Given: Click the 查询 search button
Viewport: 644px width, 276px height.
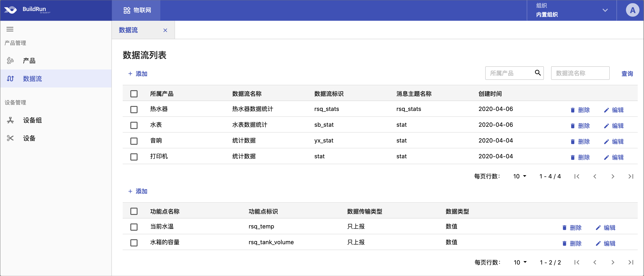Looking at the screenshot, I should (627, 74).
